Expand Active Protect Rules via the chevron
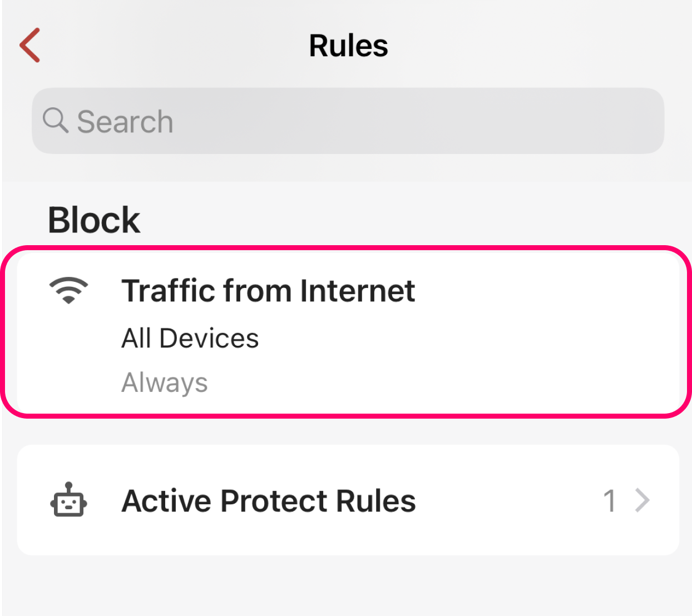The image size is (692, 616). click(642, 500)
